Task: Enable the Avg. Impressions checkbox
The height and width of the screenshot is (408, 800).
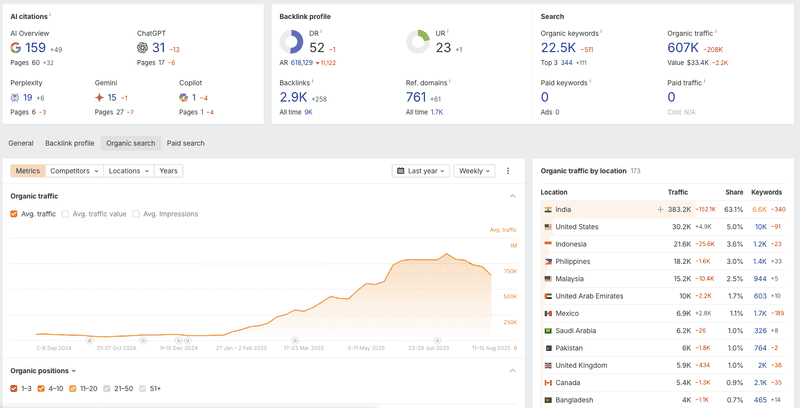Action: (136, 214)
